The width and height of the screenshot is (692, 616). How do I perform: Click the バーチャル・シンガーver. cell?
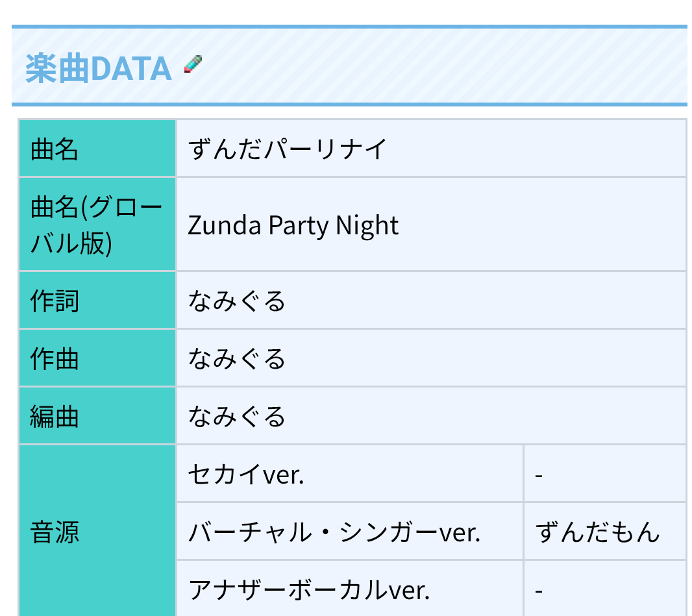click(350, 532)
